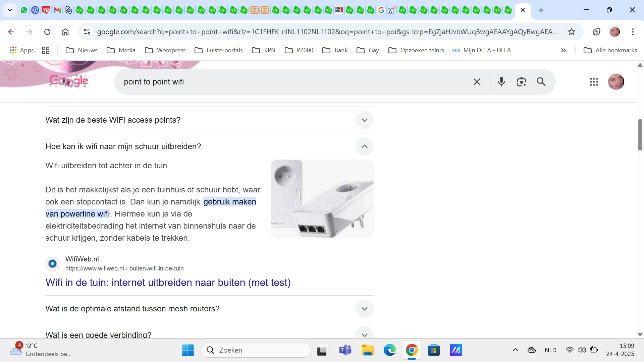Expand 'Wat is de optimale afstand tussen mesh routers?'
Image resolution: width=644 pixels, height=362 pixels.
pyautogui.click(x=364, y=309)
